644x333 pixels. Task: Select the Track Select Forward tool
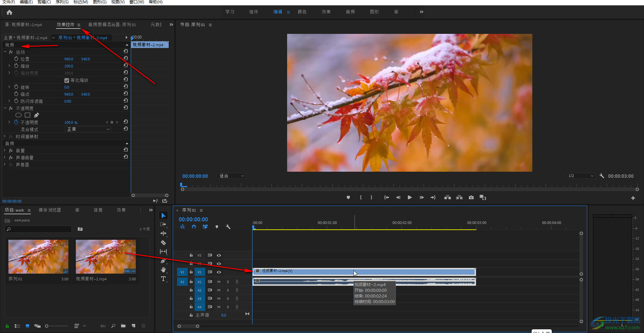click(163, 224)
